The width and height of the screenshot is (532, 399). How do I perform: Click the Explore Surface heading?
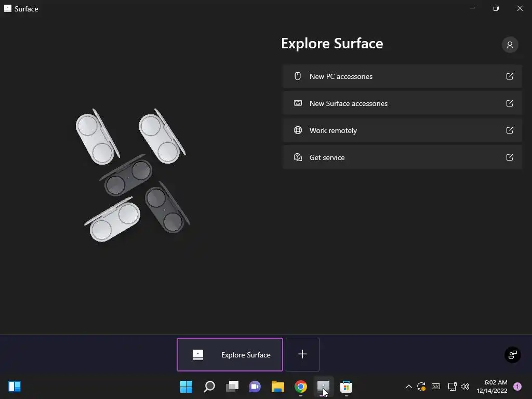pyautogui.click(x=332, y=44)
